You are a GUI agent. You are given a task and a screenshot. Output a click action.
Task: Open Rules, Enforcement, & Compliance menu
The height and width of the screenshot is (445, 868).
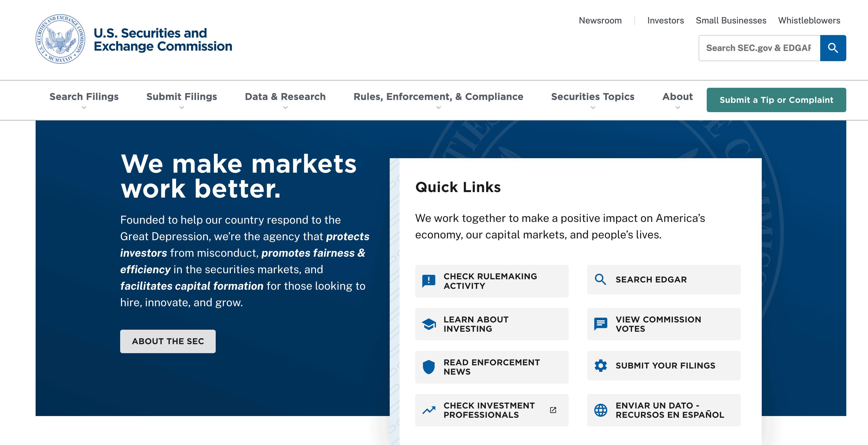438,97
